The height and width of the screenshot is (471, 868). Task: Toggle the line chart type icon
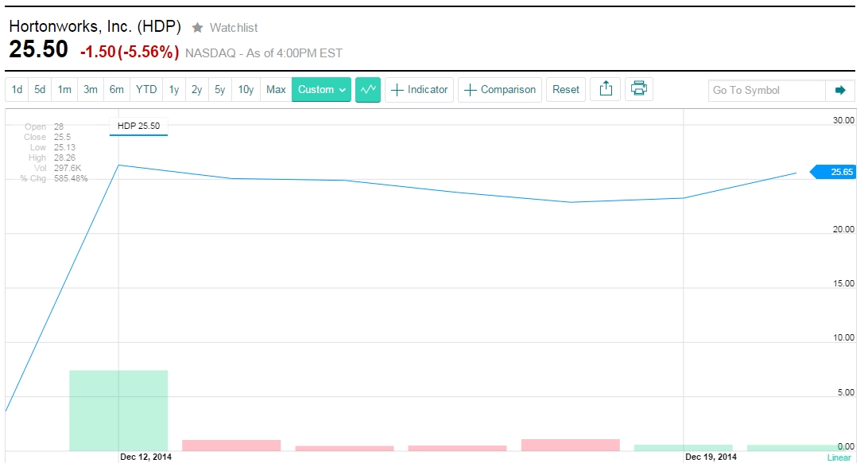(368, 90)
